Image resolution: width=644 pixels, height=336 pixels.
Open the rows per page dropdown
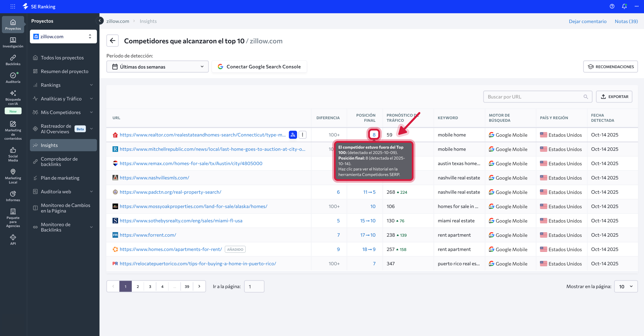pyautogui.click(x=626, y=286)
